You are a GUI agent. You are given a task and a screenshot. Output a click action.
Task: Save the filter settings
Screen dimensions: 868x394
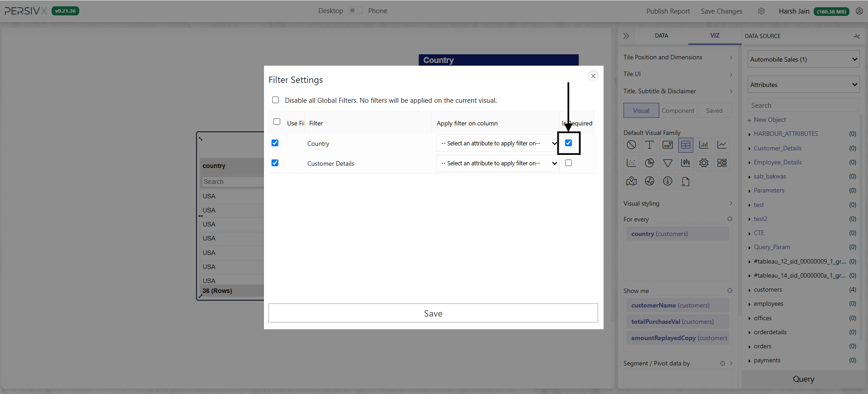point(433,313)
